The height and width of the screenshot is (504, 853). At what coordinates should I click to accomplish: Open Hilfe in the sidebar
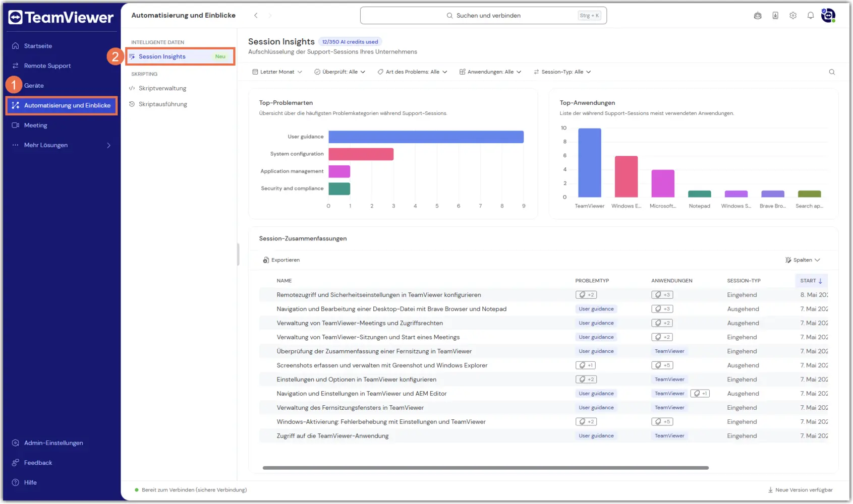(x=61, y=483)
